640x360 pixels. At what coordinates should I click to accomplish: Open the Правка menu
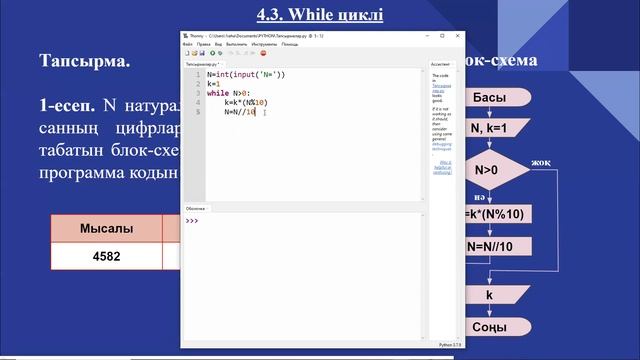point(204,44)
